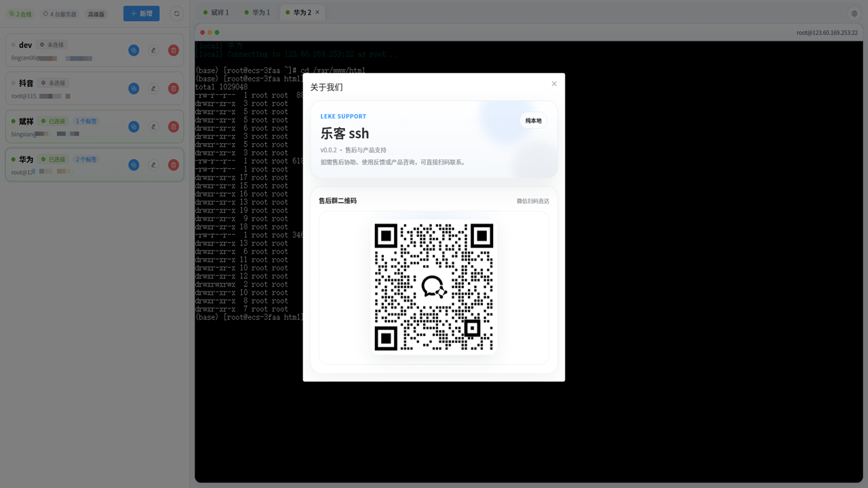Select the 华为 server name
This screenshot has height=488, width=868.
coord(26,159)
